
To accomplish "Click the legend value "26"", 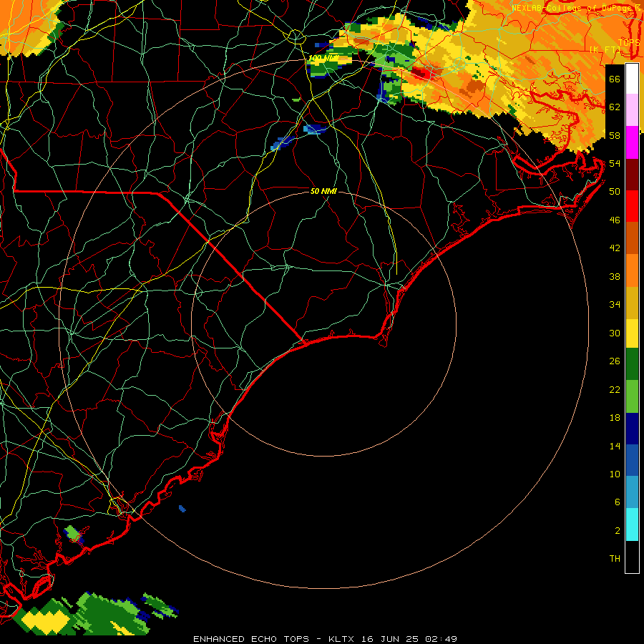I will tap(615, 361).
